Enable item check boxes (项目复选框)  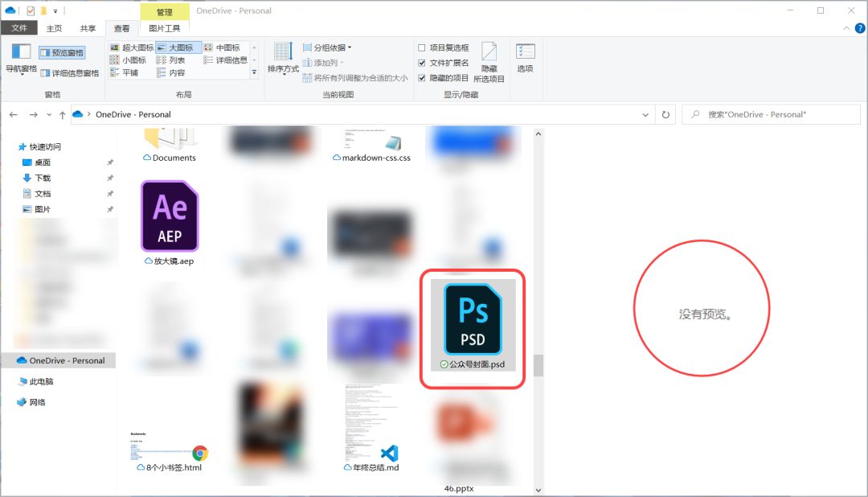pos(444,47)
